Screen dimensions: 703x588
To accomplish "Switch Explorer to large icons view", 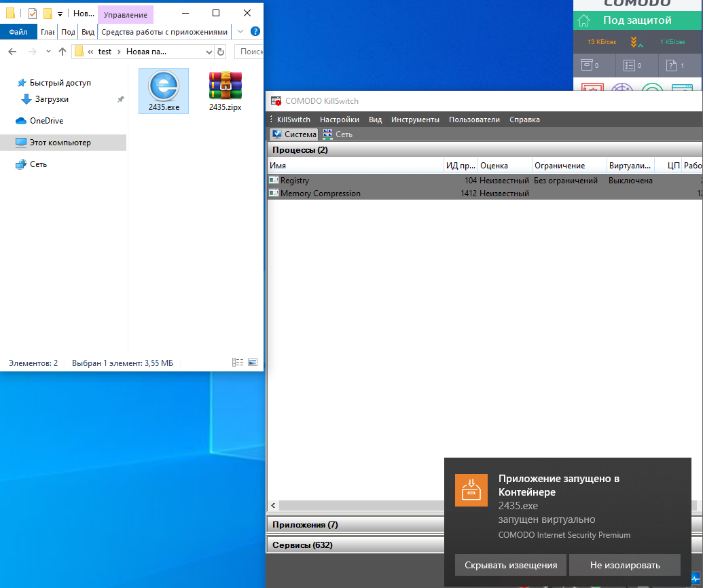I will (253, 363).
